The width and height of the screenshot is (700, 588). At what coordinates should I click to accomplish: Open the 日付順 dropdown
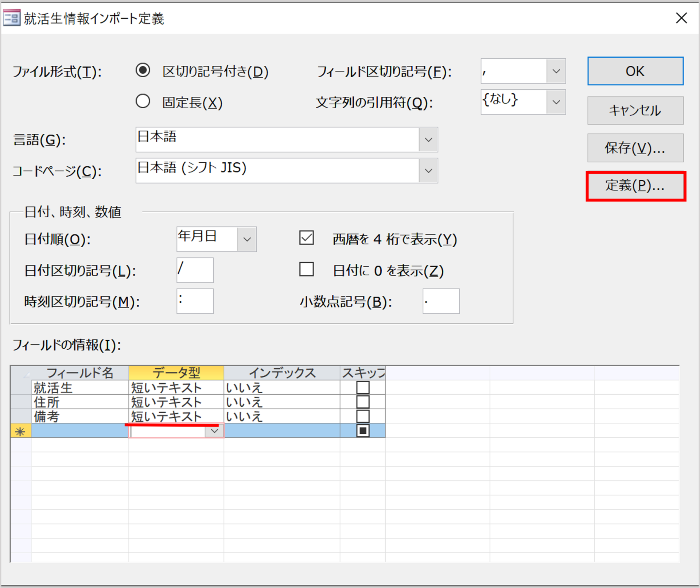(x=247, y=239)
